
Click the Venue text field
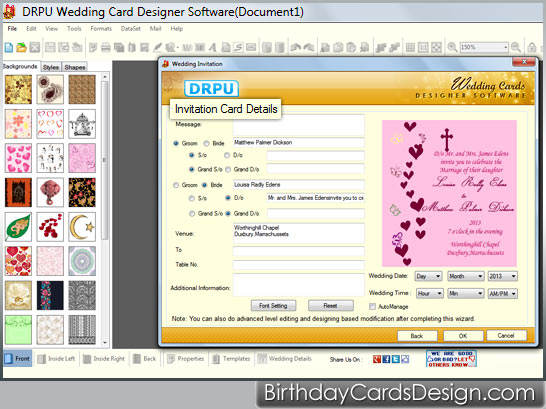(299, 233)
